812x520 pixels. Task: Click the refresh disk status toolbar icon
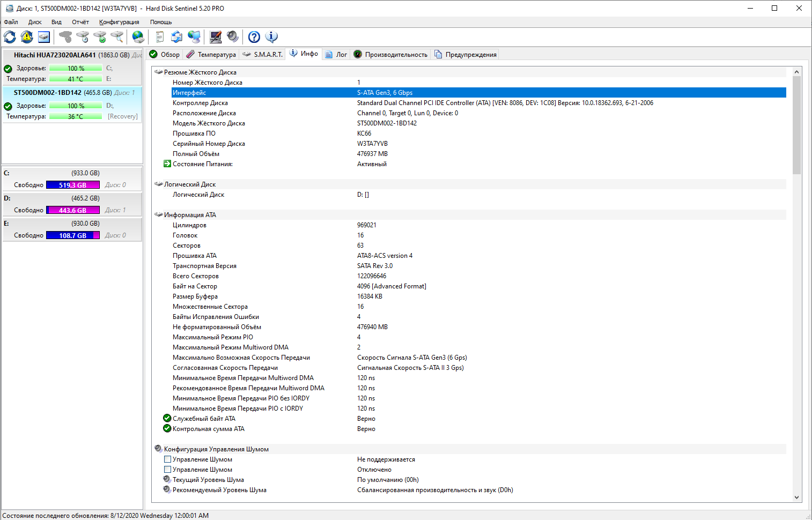click(10, 37)
